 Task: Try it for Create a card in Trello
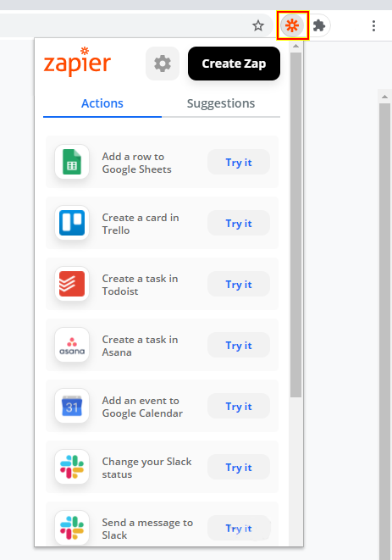coord(239,223)
